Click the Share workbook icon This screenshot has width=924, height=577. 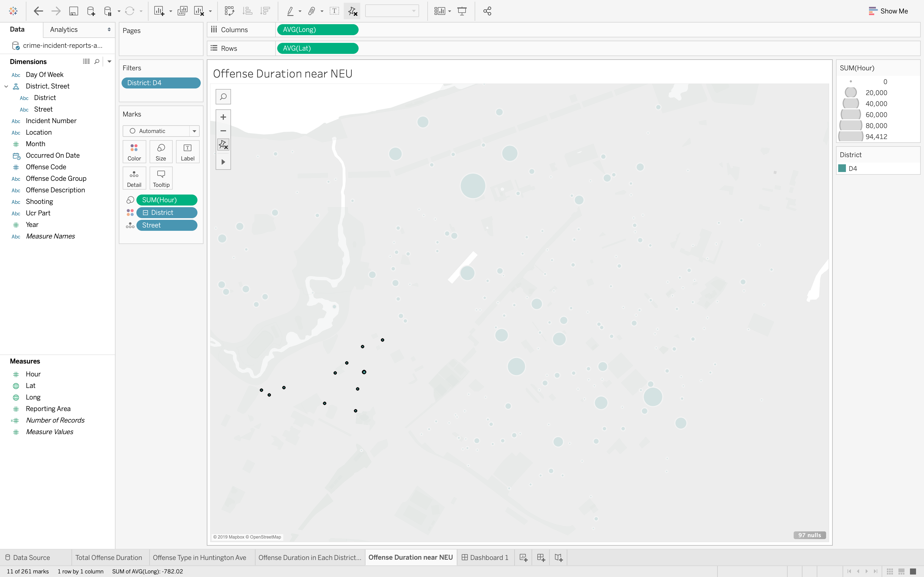coord(487,11)
